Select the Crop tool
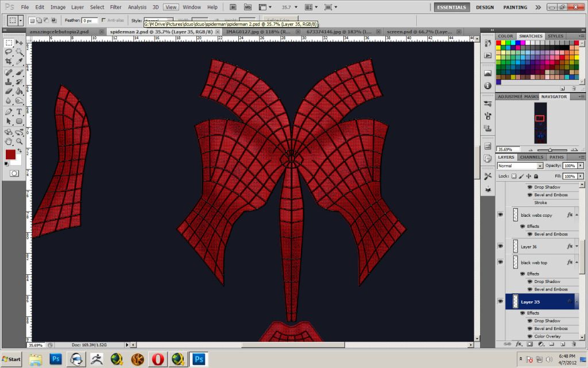Viewport: 588px width, 368px height. coord(9,61)
